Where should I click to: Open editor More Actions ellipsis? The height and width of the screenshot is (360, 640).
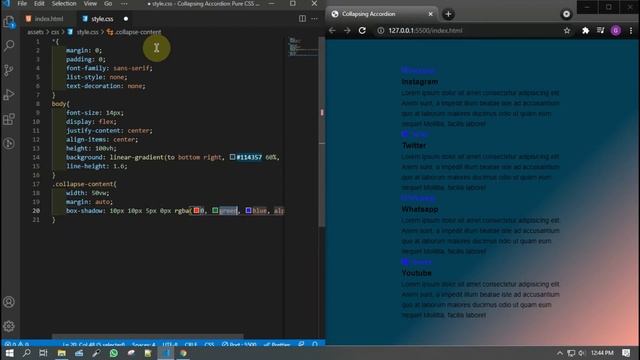click(314, 19)
